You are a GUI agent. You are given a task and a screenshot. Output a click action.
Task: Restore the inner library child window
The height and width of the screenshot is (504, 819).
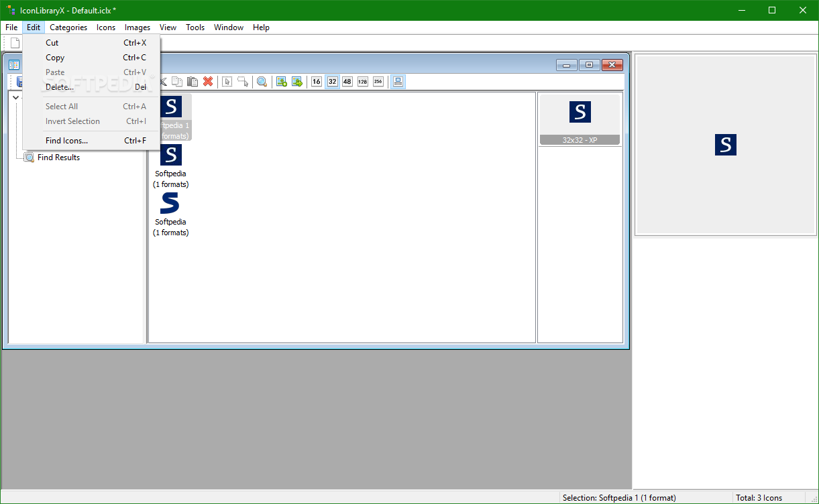589,65
